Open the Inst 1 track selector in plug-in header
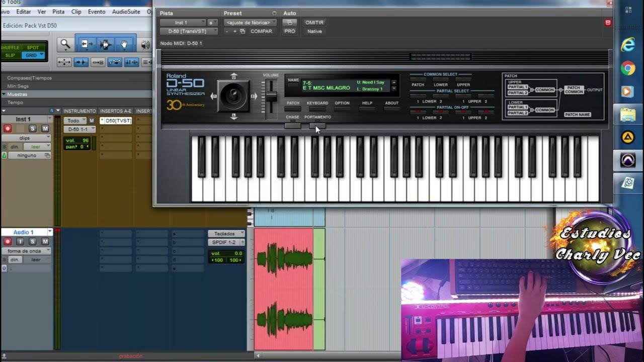The width and height of the screenshot is (644, 362). coord(183,23)
